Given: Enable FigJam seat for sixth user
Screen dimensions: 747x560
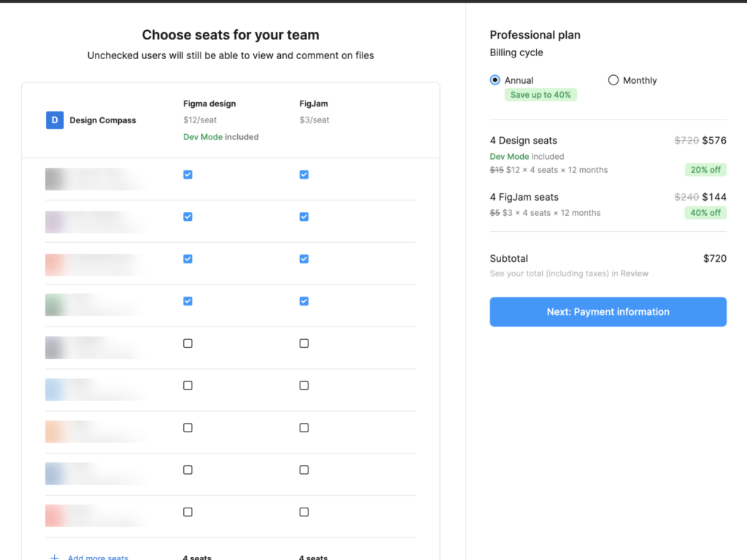Looking at the screenshot, I should point(304,386).
